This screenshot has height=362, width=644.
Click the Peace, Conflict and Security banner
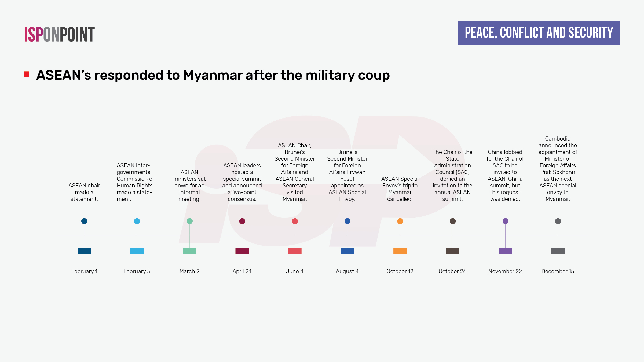539,33
